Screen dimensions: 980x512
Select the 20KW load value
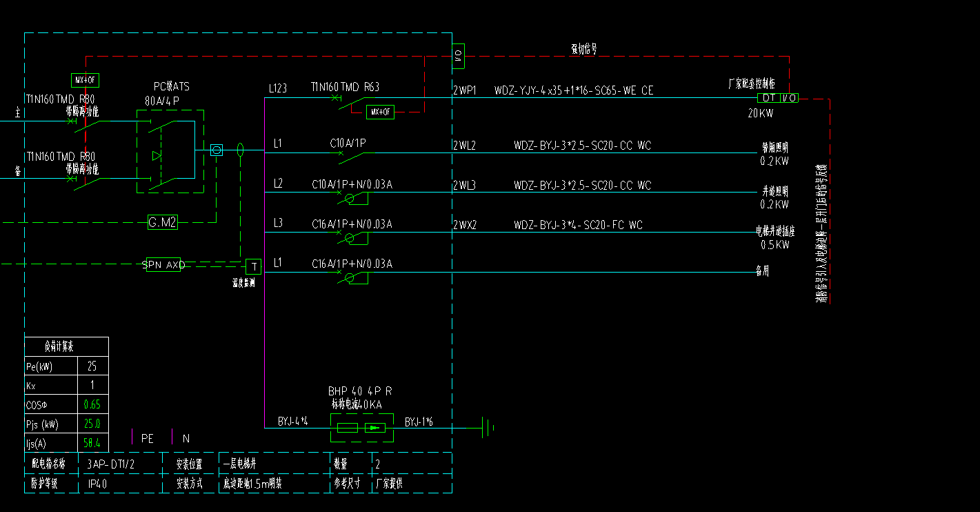point(761,113)
